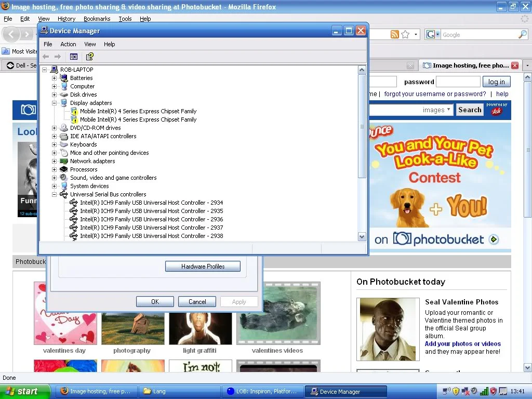
Task: Open the Device Manager Help menu
Action: (109, 44)
